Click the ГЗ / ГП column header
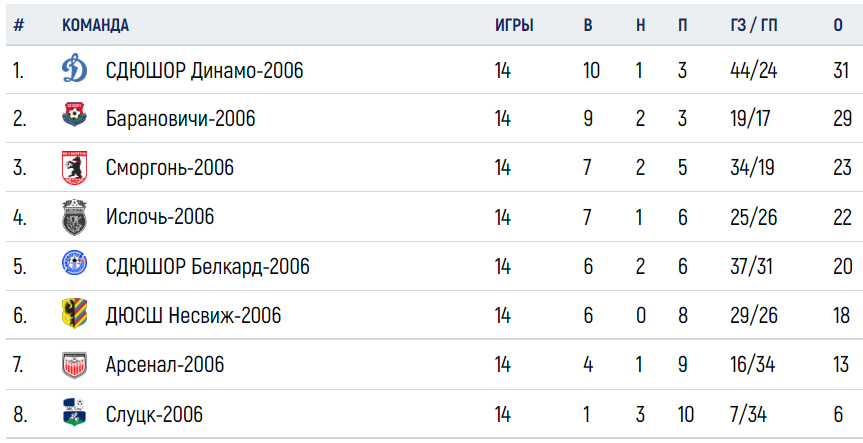Image resolution: width=863 pixels, height=443 pixels. pos(753,25)
